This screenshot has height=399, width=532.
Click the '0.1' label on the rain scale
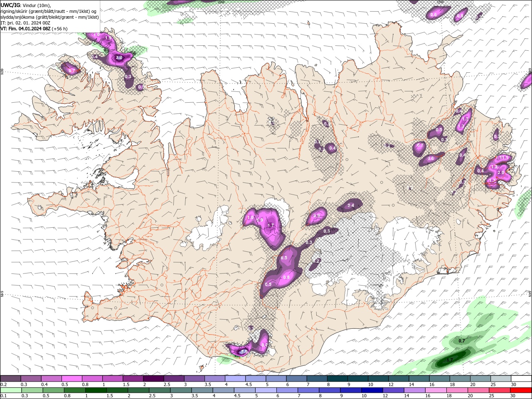click(4, 396)
